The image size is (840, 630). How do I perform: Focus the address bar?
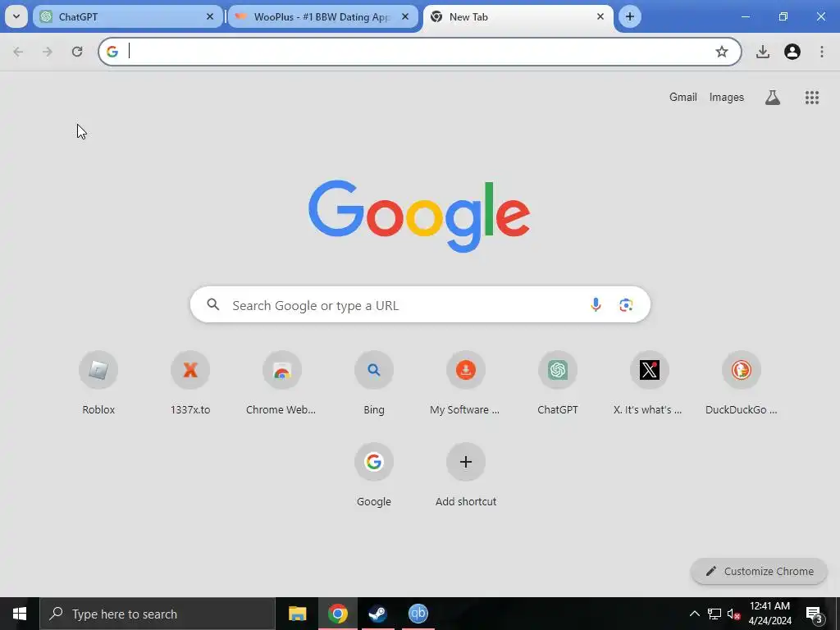pyautogui.click(x=420, y=52)
